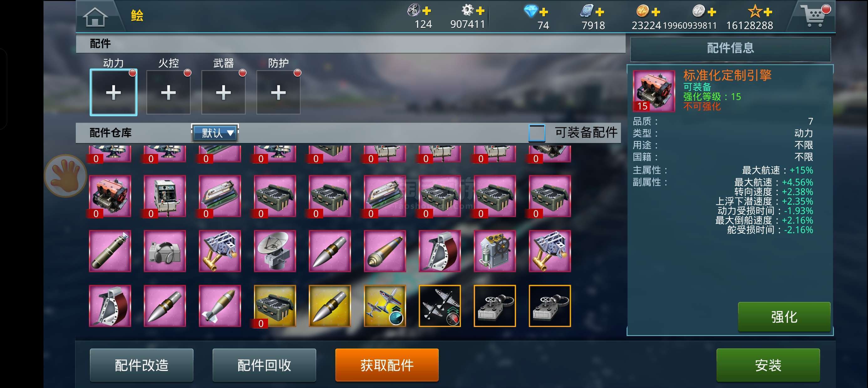Select the 动力 empty equipment slot
This screenshot has width=868, height=388.
coord(113,92)
